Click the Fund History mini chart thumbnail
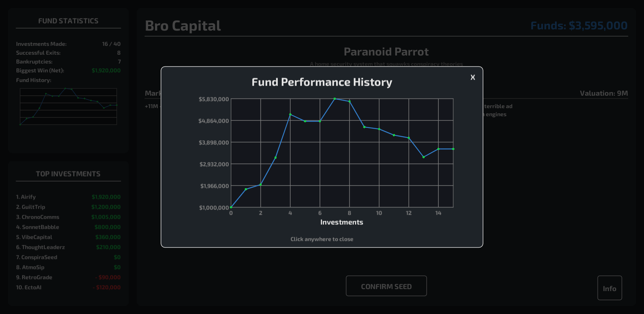The height and width of the screenshot is (314, 644). [68, 107]
